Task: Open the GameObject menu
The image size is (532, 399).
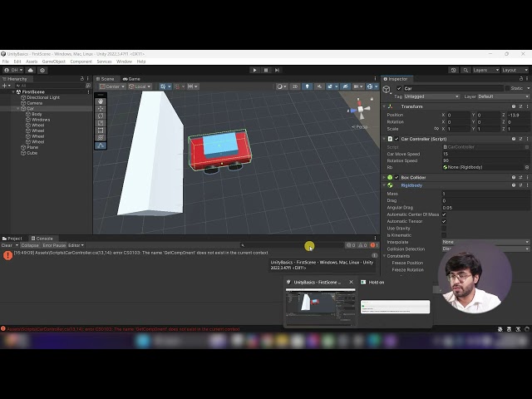Action: [53, 62]
